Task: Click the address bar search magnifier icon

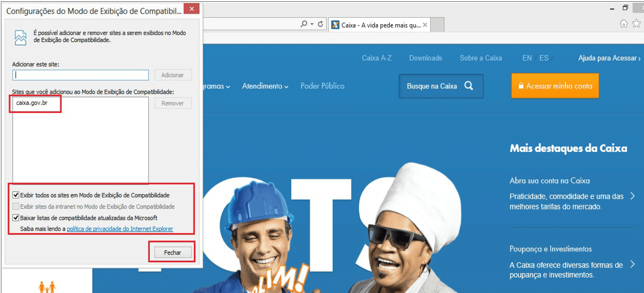Action: tap(304, 24)
